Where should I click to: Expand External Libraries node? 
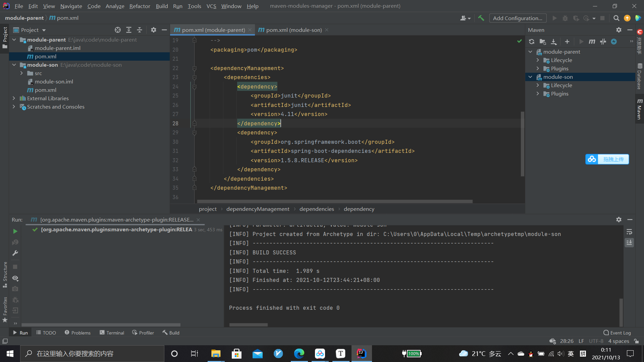point(14,98)
